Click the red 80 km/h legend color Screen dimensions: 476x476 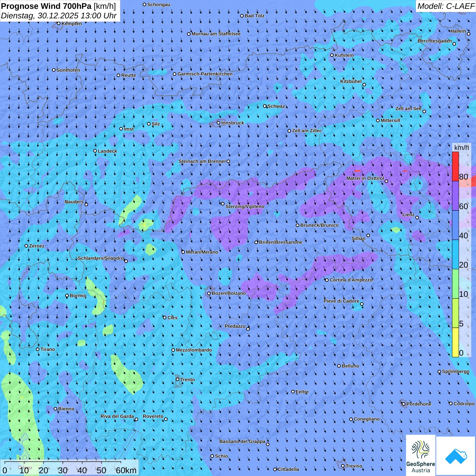[455, 167]
